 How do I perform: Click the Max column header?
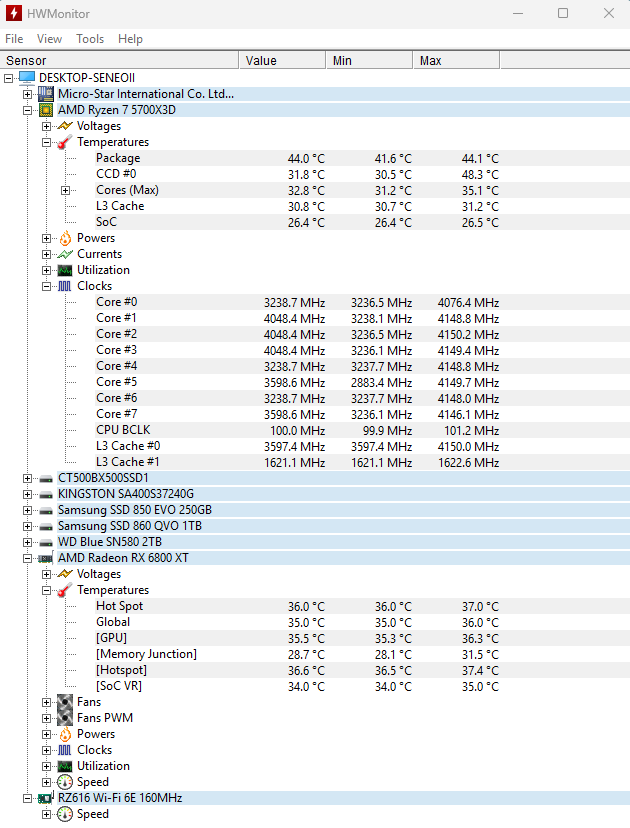point(456,61)
